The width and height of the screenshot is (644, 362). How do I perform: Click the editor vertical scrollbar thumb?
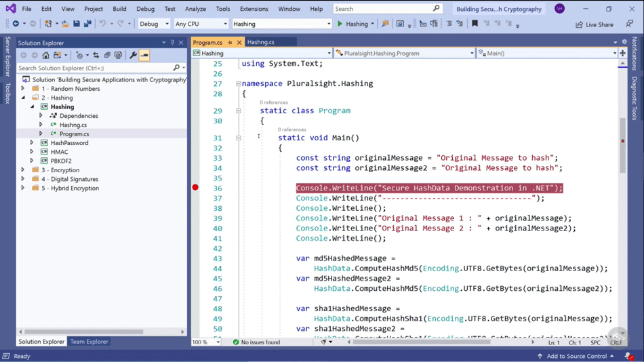click(622, 145)
